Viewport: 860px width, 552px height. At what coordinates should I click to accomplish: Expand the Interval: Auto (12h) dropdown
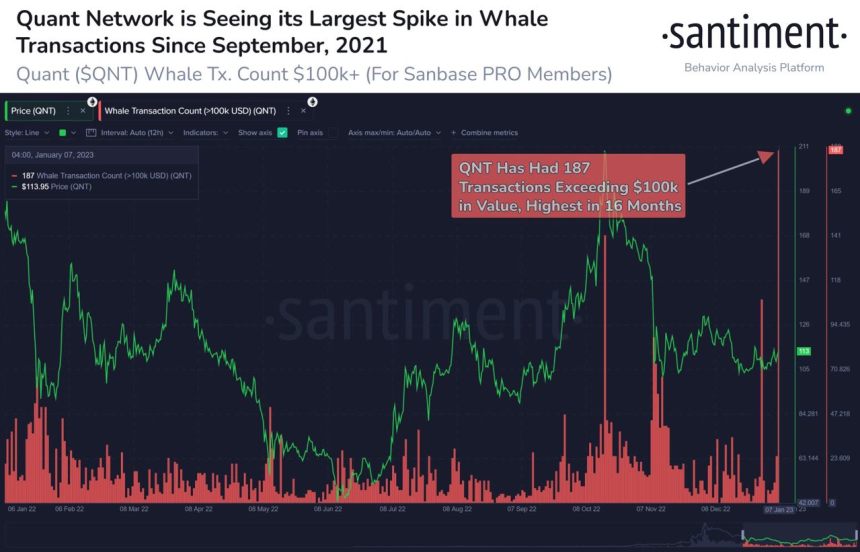pos(137,133)
